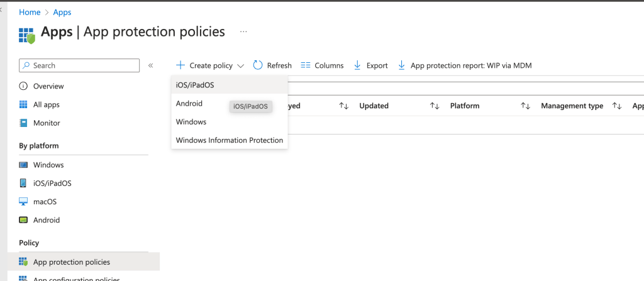Click the Overview info icon in sidebar
This screenshot has height=281, width=644.
[x=23, y=86]
